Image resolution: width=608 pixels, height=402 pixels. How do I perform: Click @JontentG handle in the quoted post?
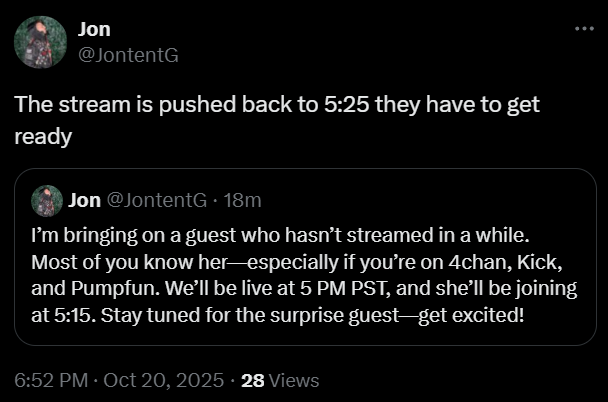pyautogui.click(x=154, y=200)
